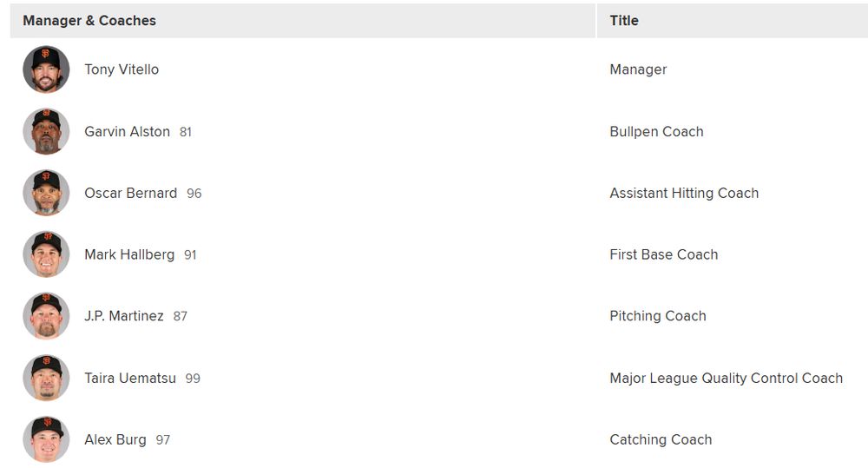Click jersey number 96 beside Oscar Bernard
Screen dimensions: 868x468
coord(194,194)
